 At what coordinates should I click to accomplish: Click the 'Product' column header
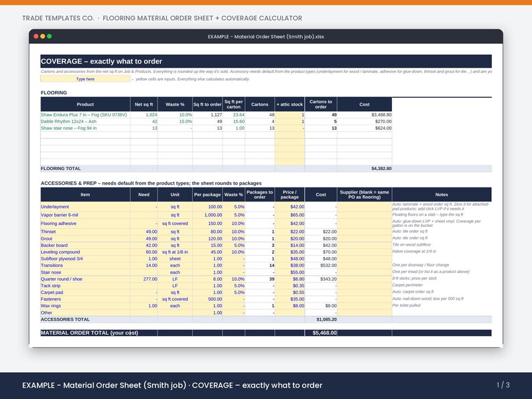pos(85,104)
